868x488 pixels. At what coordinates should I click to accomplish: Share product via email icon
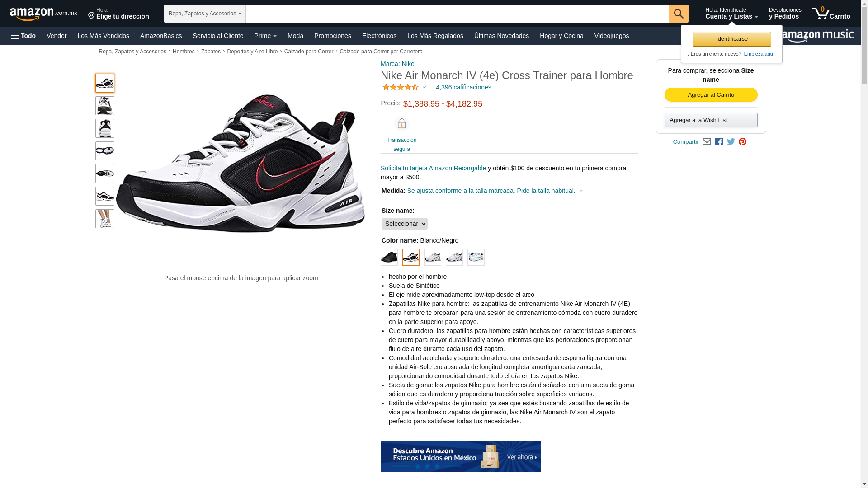coord(707,142)
